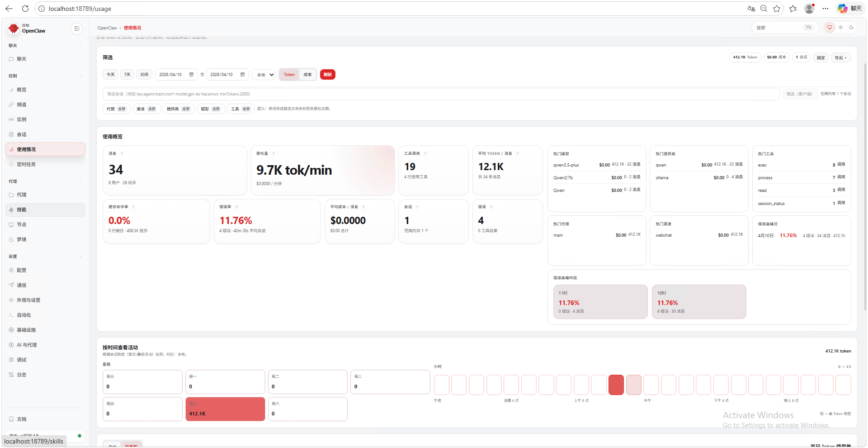The width and height of the screenshot is (868, 448).
Task: Switch to light theme sun toggle
Action: tap(840, 28)
